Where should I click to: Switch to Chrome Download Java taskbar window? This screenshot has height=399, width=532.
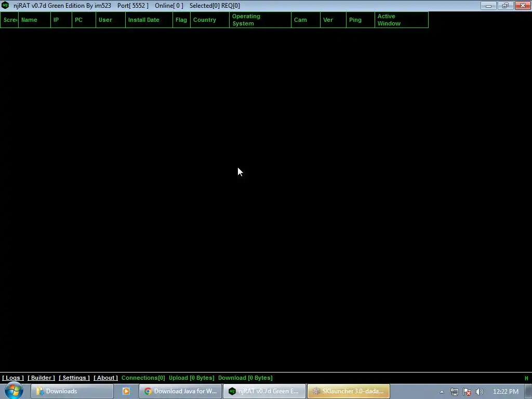(180, 391)
